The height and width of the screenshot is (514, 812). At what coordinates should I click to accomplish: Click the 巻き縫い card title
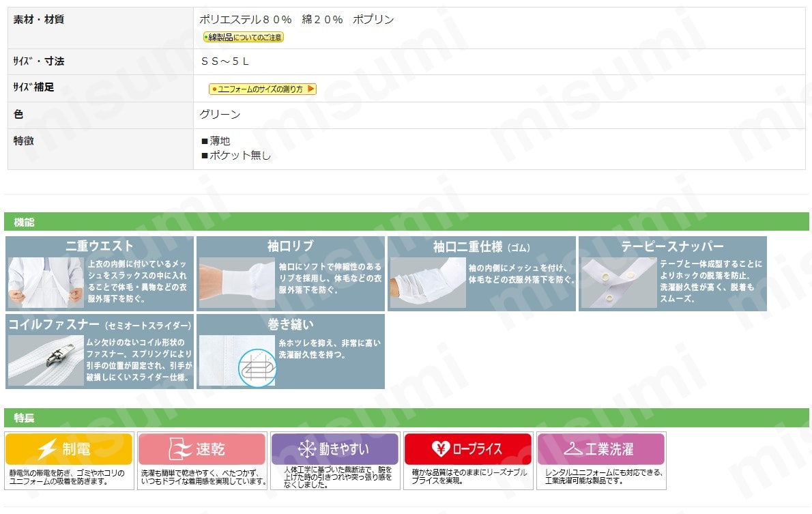click(x=291, y=324)
